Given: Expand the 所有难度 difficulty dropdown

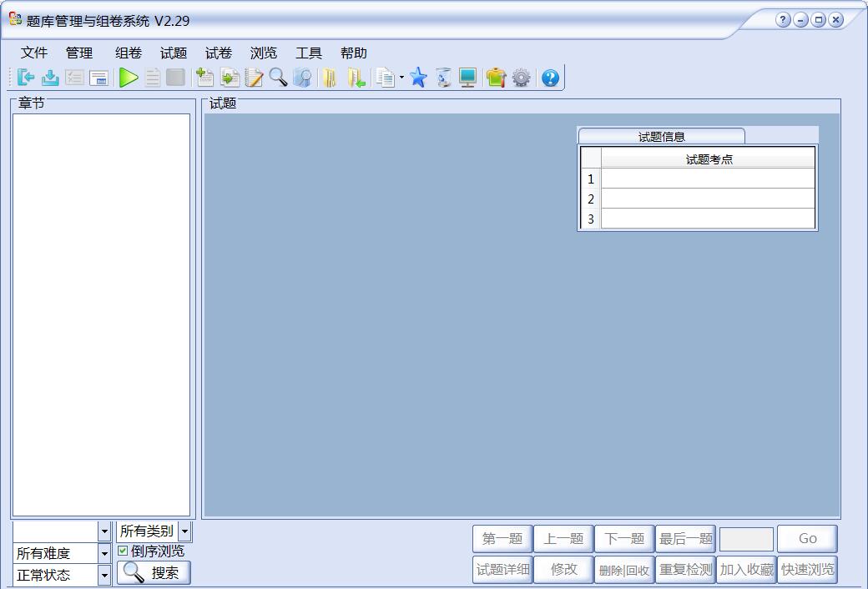Looking at the screenshot, I should pyautogui.click(x=103, y=553).
